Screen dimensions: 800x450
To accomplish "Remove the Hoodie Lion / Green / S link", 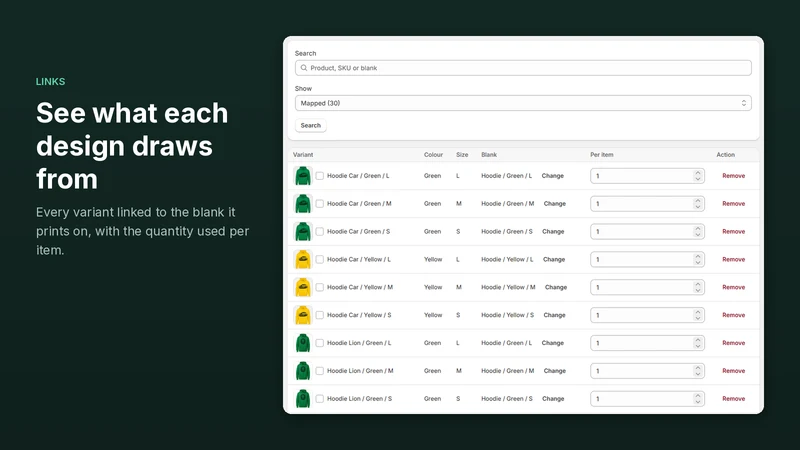I will tap(734, 398).
